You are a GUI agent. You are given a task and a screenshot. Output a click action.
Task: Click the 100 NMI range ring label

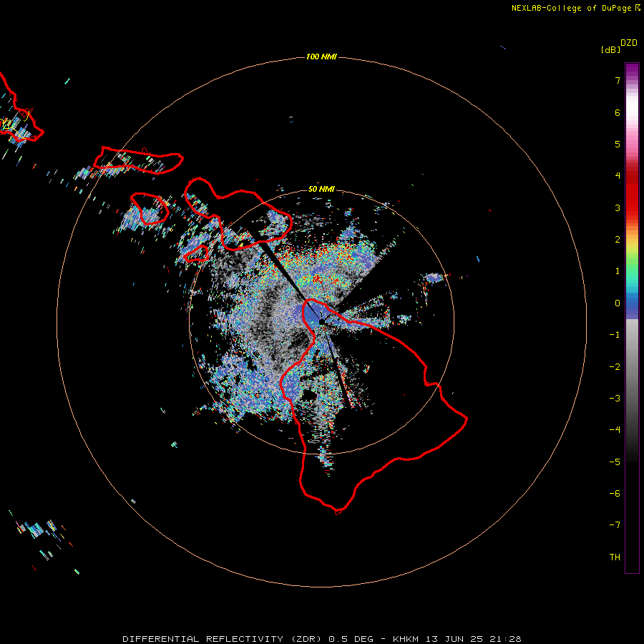click(x=321, y=57)
